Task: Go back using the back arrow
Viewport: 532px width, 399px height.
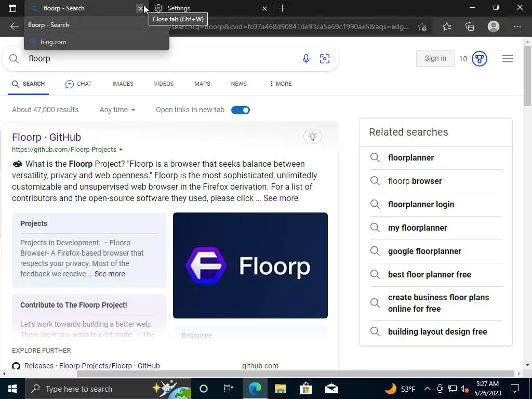Action: point(14,26)
